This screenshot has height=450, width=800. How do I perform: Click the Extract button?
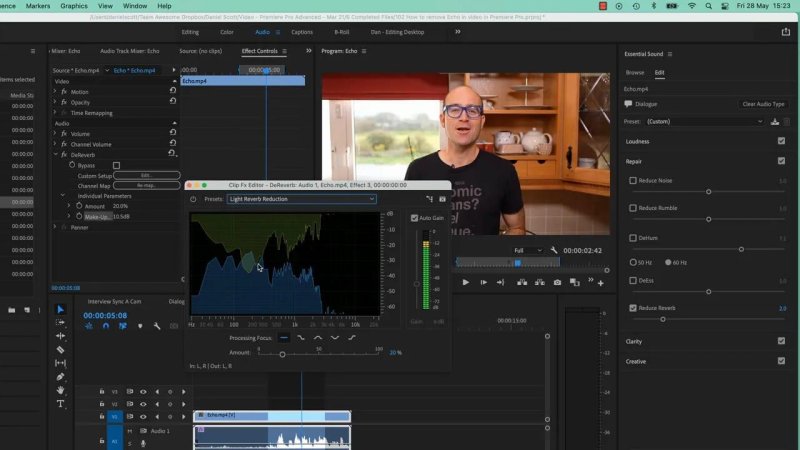point(539,282)
